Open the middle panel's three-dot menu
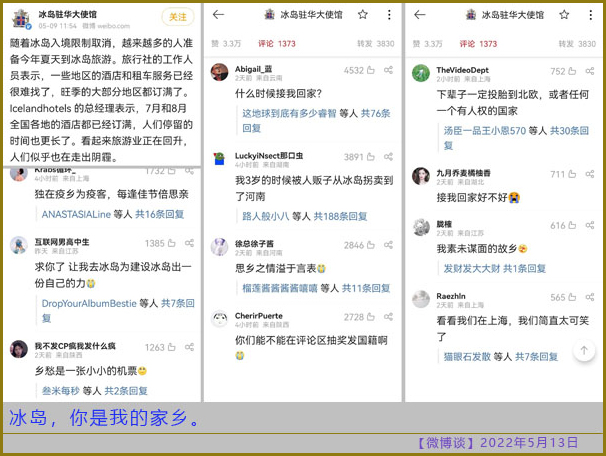The width and height of the screenshot is (606, 456). point(386,15)
